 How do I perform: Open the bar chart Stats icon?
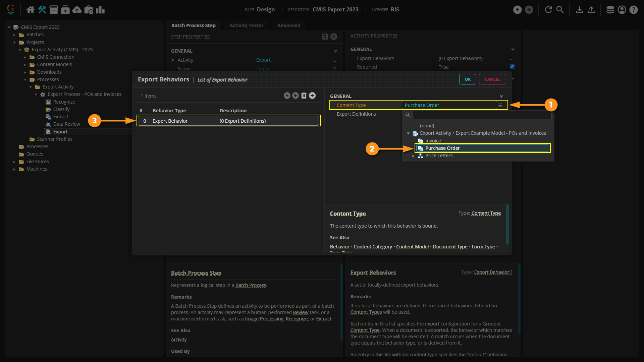[x=100, y=10]
